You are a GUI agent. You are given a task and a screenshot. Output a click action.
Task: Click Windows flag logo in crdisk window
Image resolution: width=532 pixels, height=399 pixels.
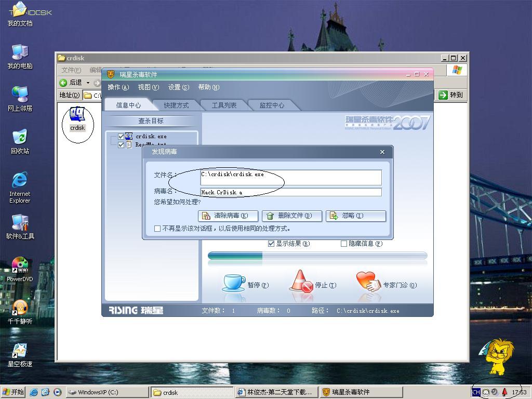(x=457, y=70)
